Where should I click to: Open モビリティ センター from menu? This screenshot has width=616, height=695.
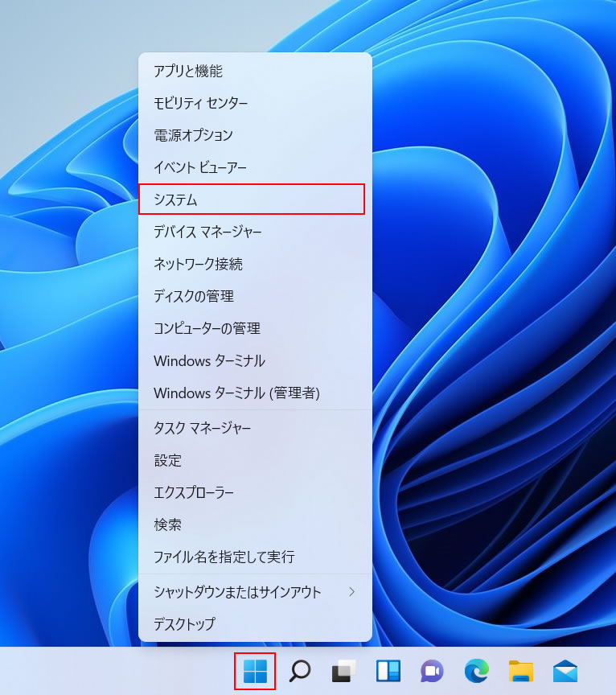point(255,103)
